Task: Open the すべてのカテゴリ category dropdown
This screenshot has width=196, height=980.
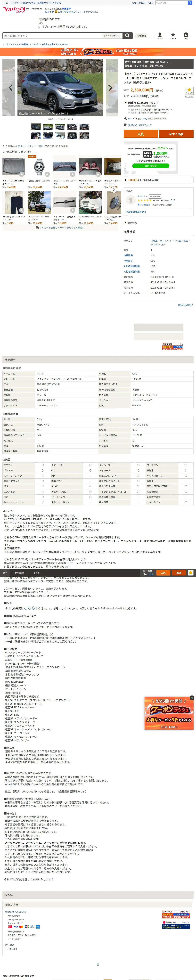Action: pos(112,35)
